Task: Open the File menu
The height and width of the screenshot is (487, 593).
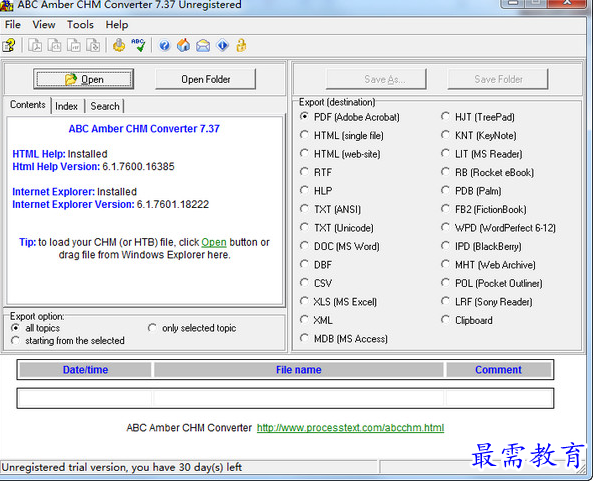Action: coord(13,25)
